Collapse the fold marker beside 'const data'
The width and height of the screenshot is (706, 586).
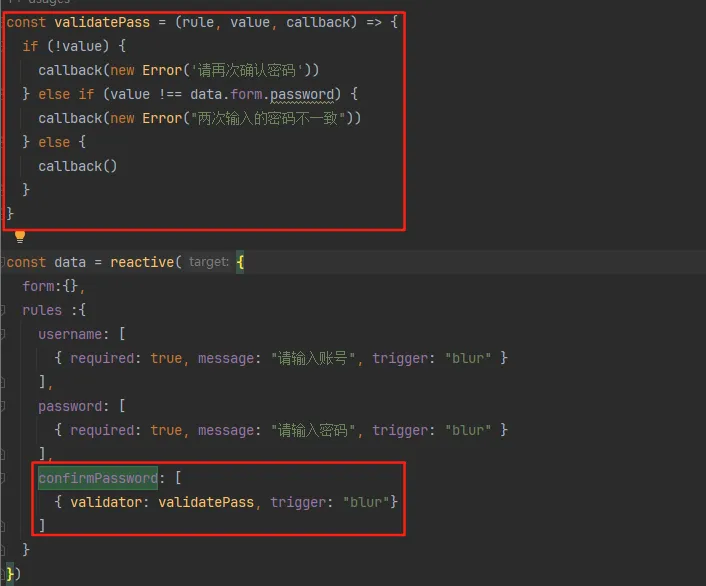[x=2, y=262]
